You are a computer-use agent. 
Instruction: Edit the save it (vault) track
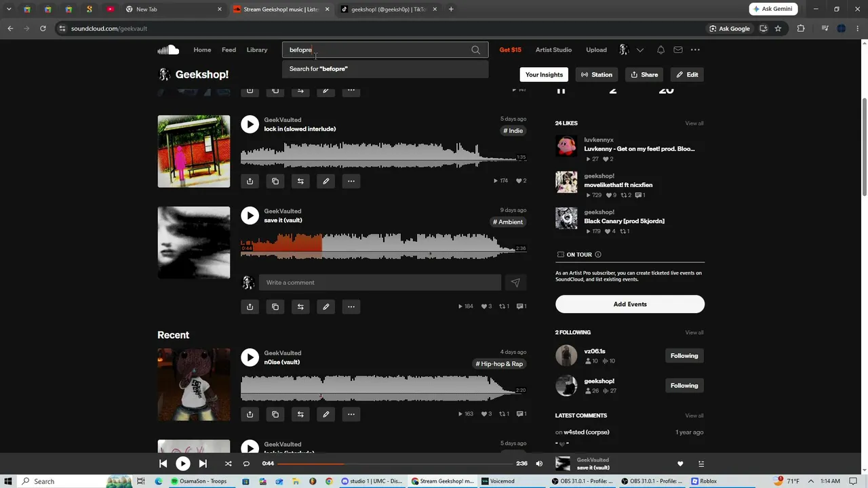(325, 306)
